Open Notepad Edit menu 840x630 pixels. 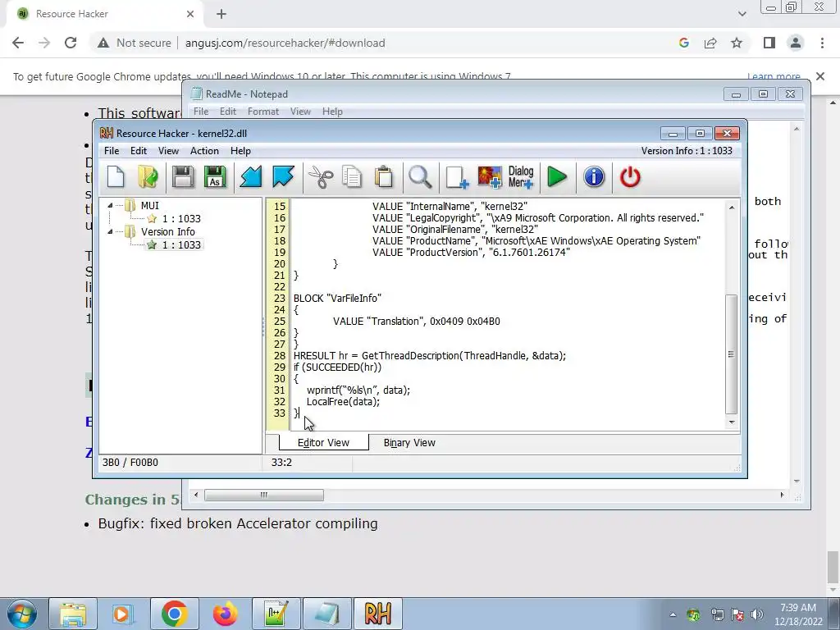tap(228, 112)
